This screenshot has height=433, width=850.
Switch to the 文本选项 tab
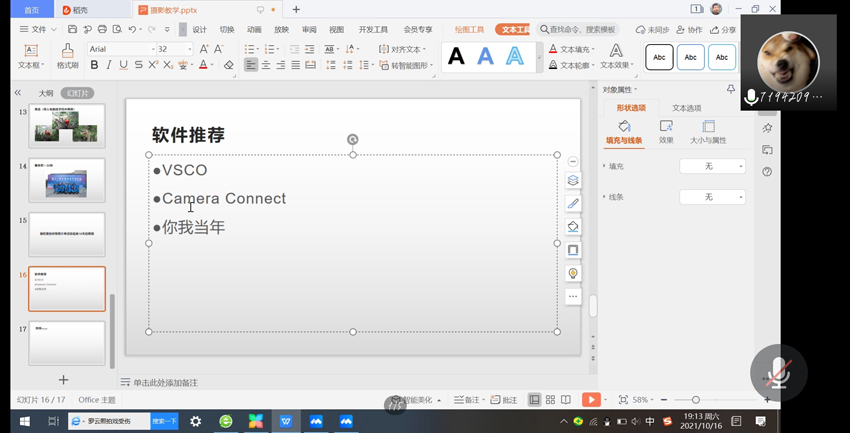686,108
